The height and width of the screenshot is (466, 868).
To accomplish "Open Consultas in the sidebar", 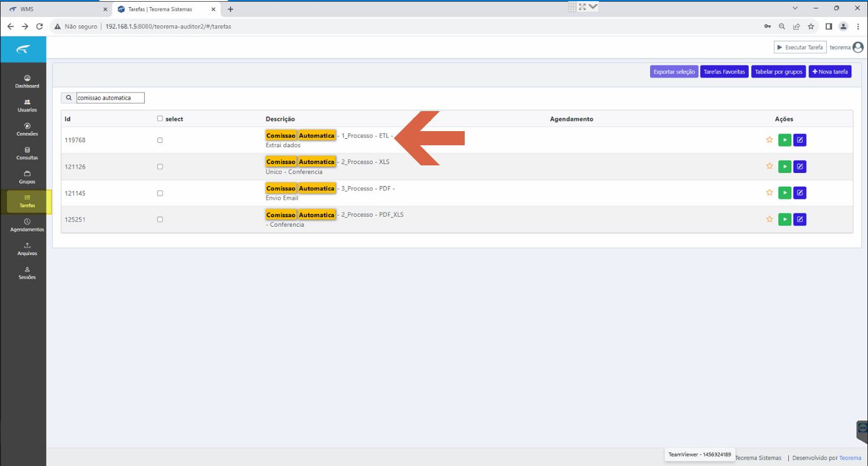I will pos(27,154).
